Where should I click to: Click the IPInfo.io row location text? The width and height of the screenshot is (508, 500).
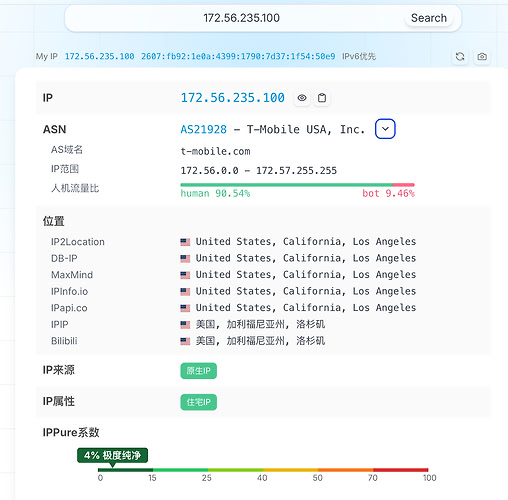[x=306, y=291]
